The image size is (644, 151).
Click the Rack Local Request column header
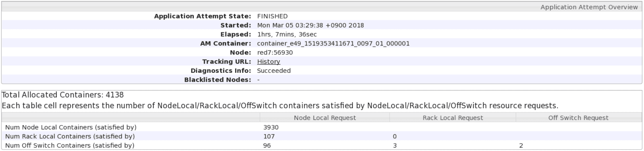[x=453, y=118]
